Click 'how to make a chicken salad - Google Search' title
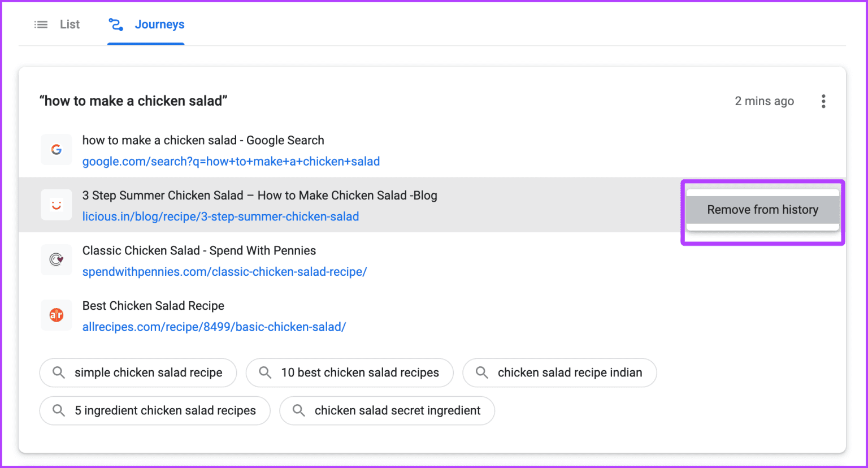 [203, 140]
